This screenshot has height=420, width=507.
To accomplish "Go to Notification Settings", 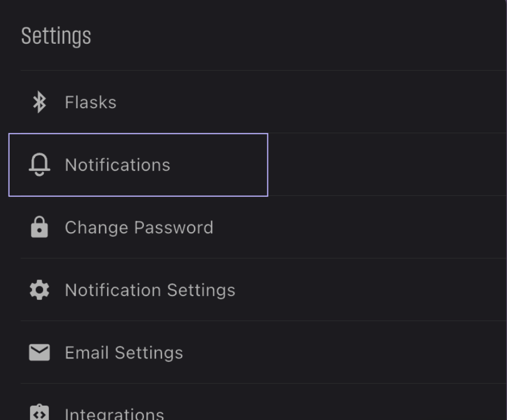I will [x=150, y=290].
